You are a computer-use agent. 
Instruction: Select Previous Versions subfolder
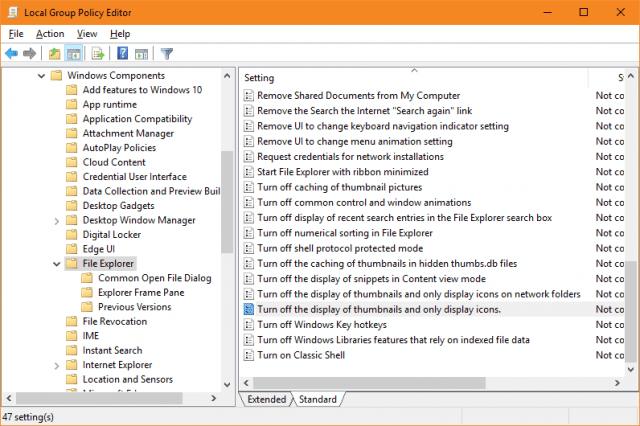[x=135, y=307]
